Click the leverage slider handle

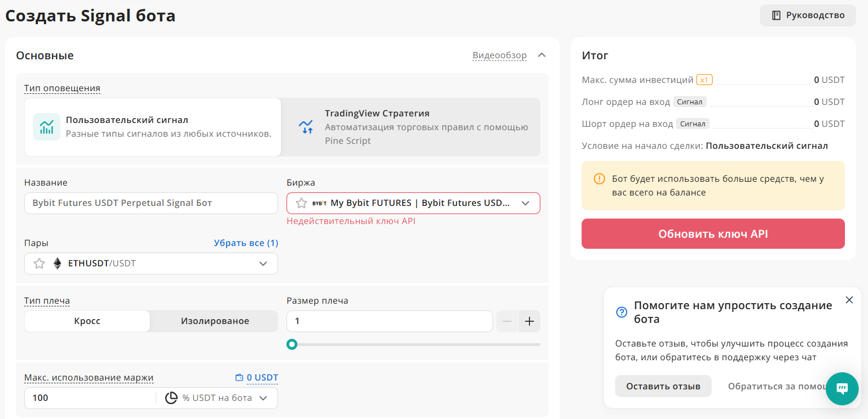pyautogui.click(x=292, y=344)
